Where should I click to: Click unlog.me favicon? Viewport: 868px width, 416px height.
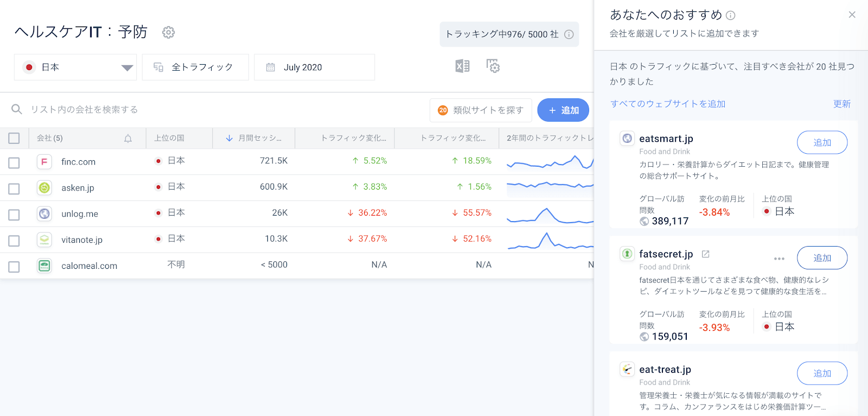click(x=44, y=214)
